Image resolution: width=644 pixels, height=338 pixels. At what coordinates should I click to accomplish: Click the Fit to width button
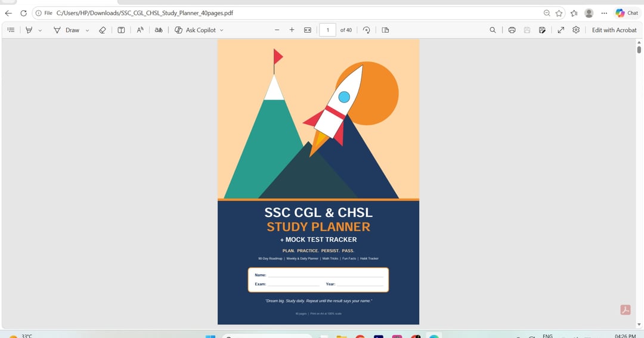click(308, 30)
